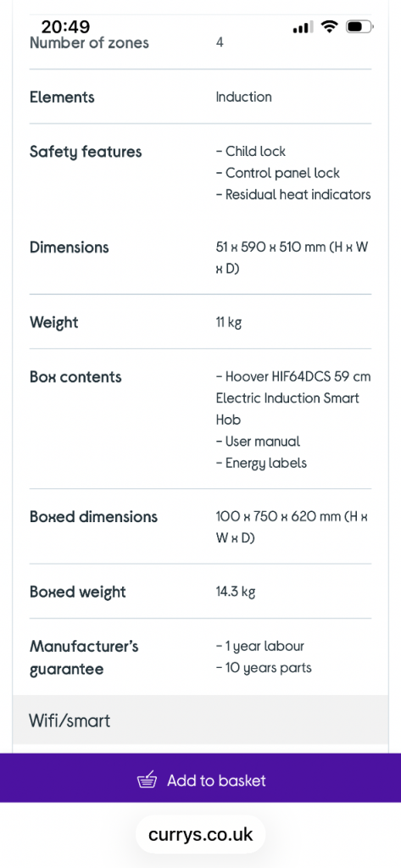Open the currys.co.uk address pill
The width and height of the screenshot is (401, 868).
pyautogui.click(x=200, y=834)
